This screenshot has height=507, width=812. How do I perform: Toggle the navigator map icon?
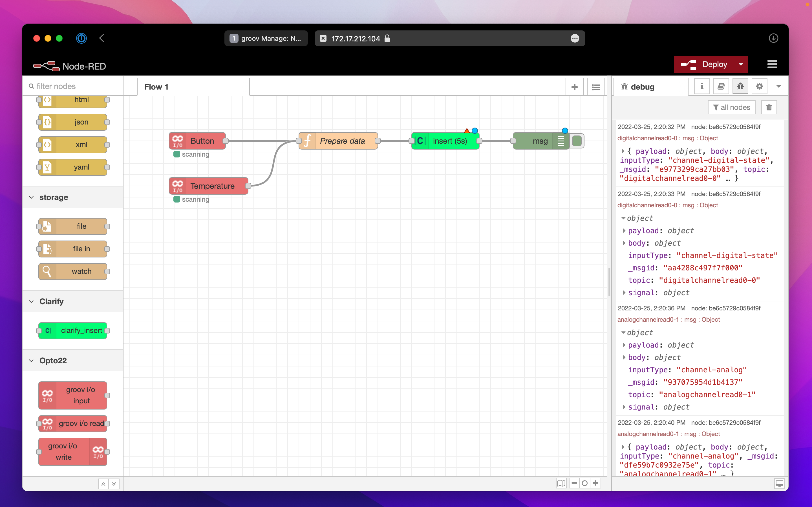(x=561, y=483)
